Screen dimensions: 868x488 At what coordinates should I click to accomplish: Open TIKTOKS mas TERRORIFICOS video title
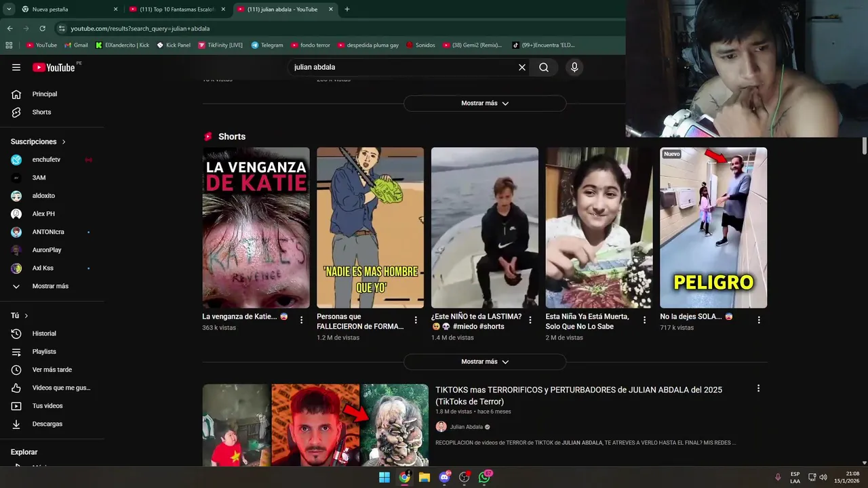pyautogui.click(x=578, y=396)
